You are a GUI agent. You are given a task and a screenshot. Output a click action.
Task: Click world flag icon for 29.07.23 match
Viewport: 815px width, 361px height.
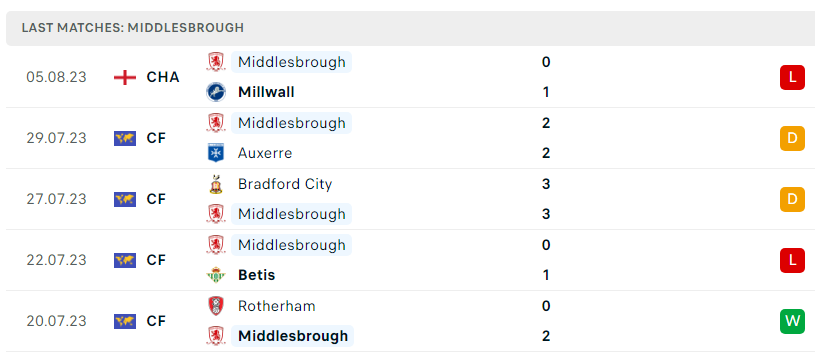pos(125,138)
